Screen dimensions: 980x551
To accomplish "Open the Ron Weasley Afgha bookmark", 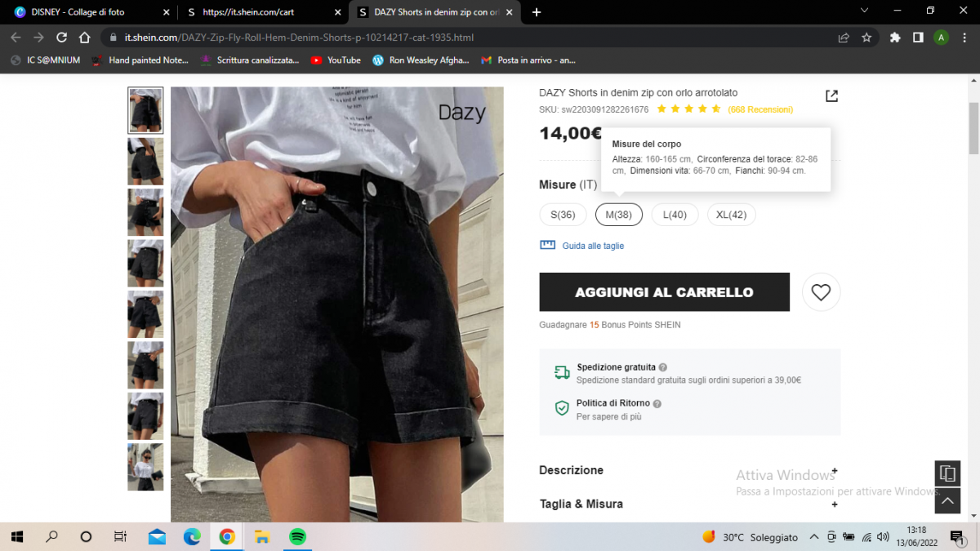I will pos(421,60).
